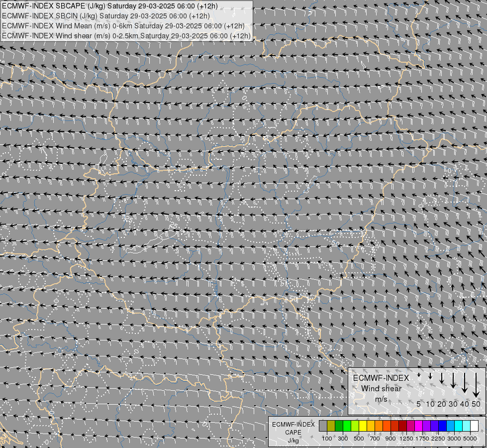Image resolution: width=487 pixels, height=448 pixels.
Task: Click the 'J/kg' unit under CAPE legend
Action: pos(293,441)
